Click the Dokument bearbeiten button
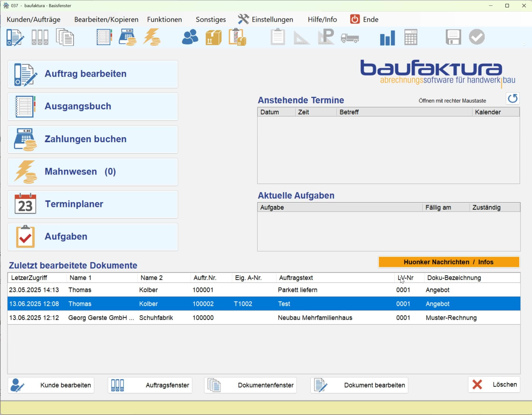The height and width of the screenshot is (415, 532). pyautogui.click(x=359, y=385)
